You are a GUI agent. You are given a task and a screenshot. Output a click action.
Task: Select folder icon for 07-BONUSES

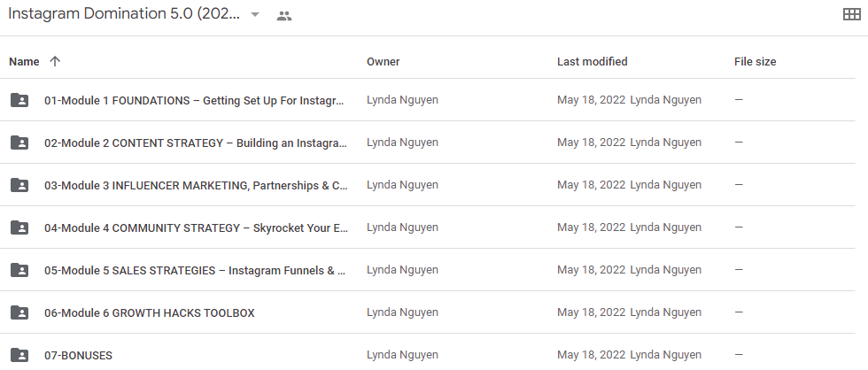(19, 355)
